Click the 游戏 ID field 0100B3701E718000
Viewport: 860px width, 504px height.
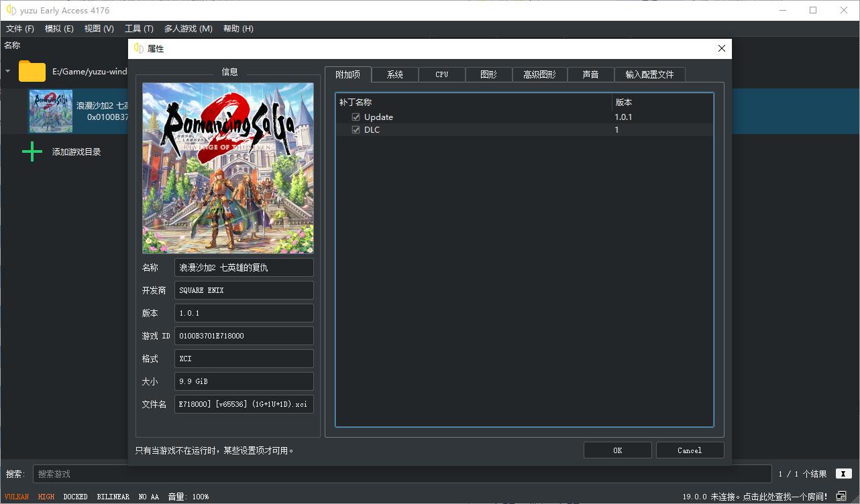coord(244,336)
